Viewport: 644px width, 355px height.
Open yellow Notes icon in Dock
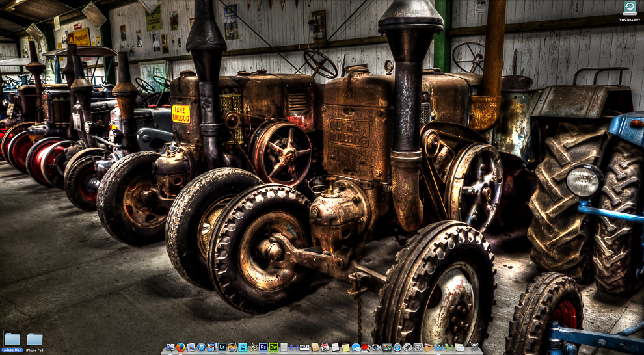click(x=346, y=347)
